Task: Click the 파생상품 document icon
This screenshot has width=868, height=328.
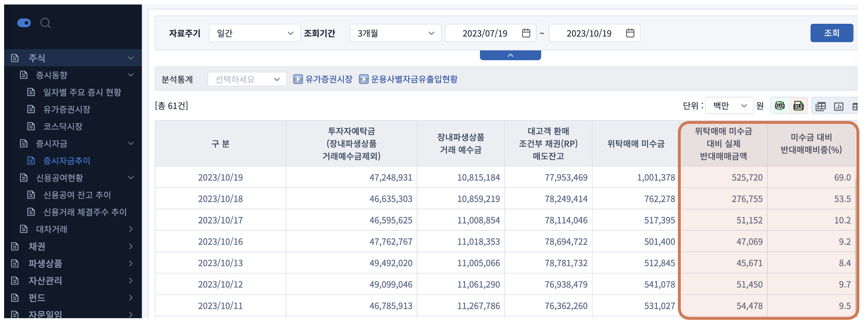Action: (15, 263)
